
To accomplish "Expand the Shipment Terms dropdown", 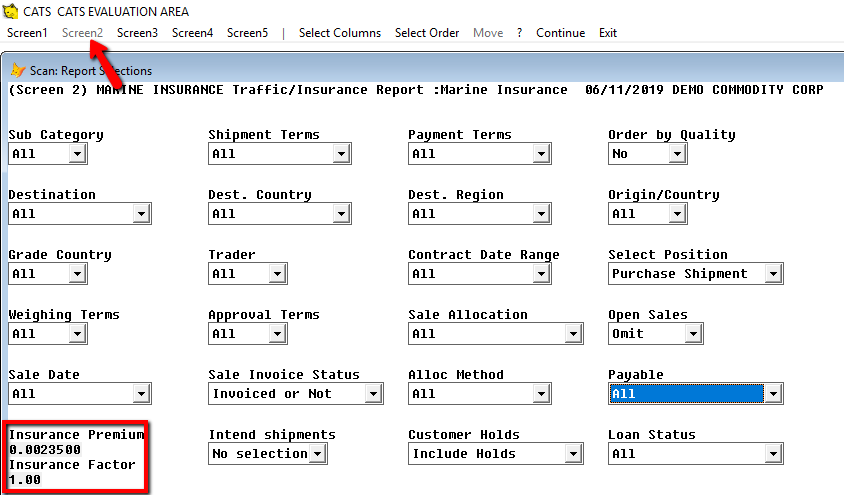I will (x=341, y=154).
